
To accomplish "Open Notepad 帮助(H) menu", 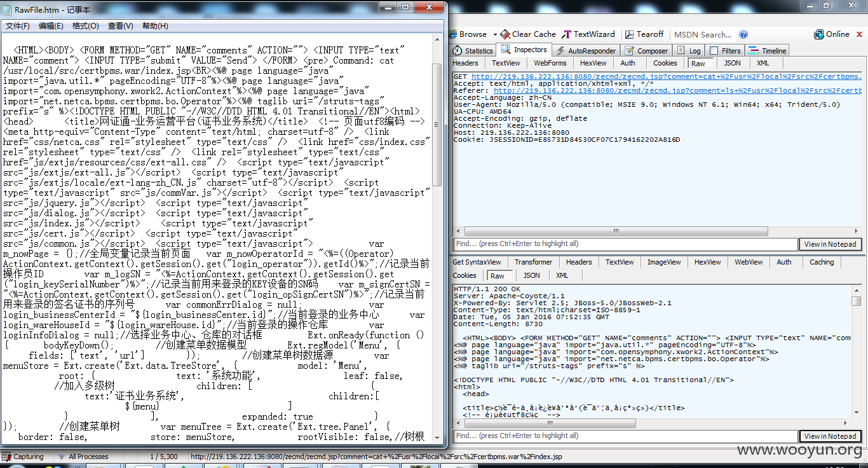I will (x=155, y=26).
